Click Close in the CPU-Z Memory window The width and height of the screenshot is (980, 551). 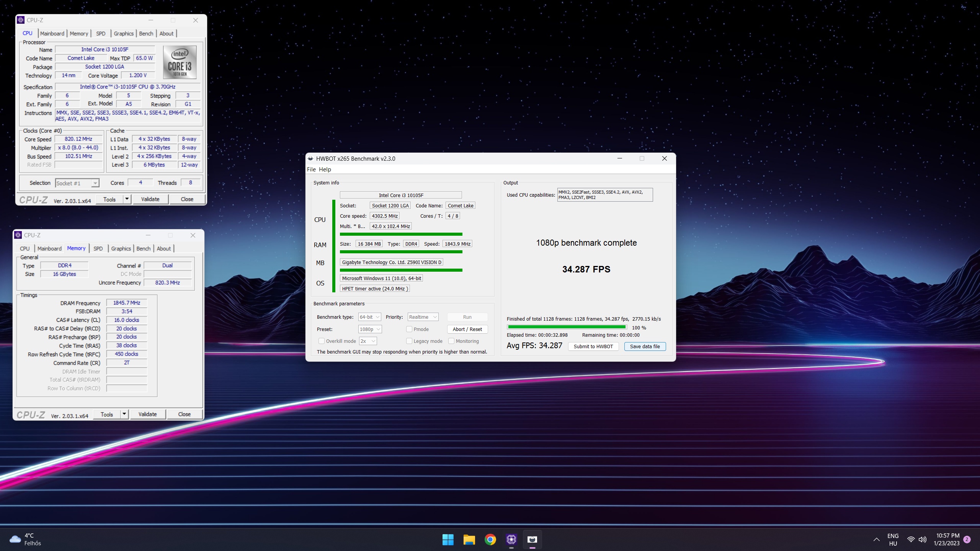184,414
